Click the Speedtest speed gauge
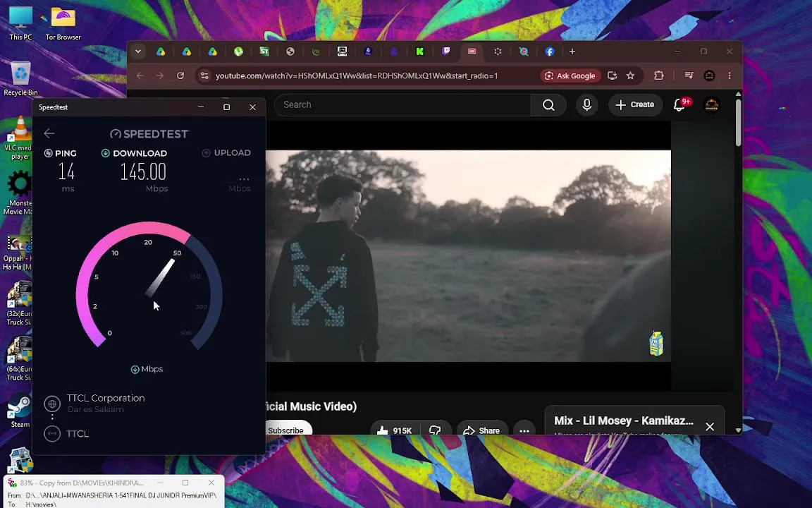 pos(149,285)
